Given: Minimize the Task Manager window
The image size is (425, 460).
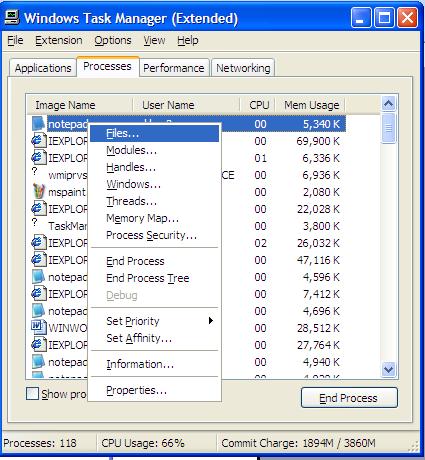Looking at the screenshot, I should [361, 17].
